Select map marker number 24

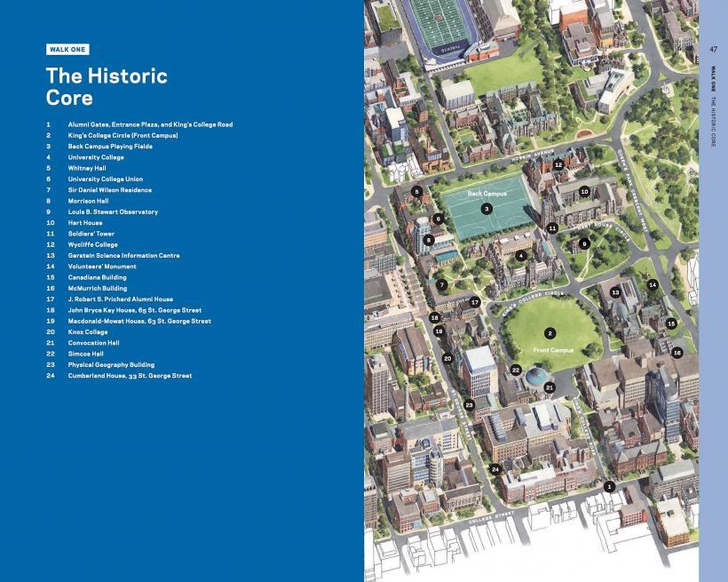click(x=496, y=468)
